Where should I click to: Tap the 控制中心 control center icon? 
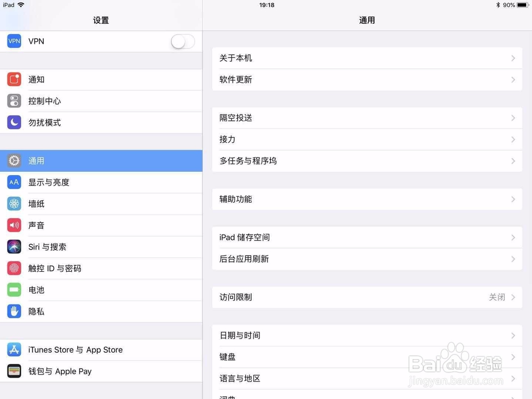point(14,101)
